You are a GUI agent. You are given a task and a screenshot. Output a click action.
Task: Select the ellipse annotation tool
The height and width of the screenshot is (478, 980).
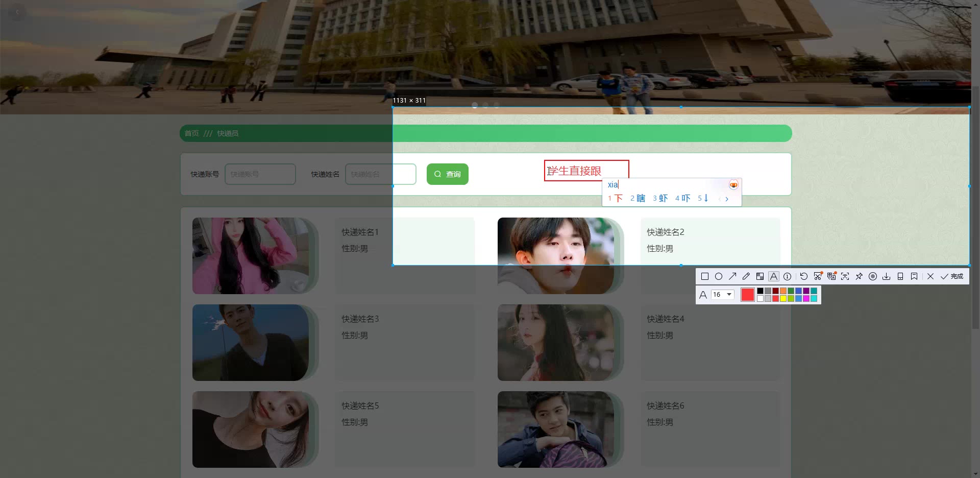tap(719, 276)
